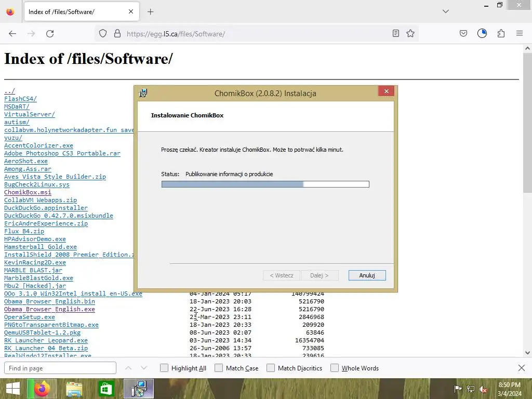Click the scroll up arrow of the page scrollbar
532x399 pixels.
pos(527,48)
